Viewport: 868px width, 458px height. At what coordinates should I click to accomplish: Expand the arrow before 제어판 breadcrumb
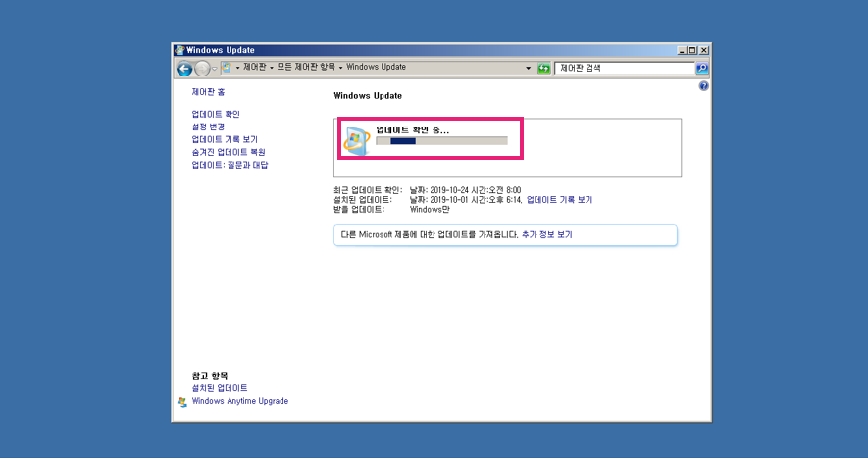tap(238, 68)
